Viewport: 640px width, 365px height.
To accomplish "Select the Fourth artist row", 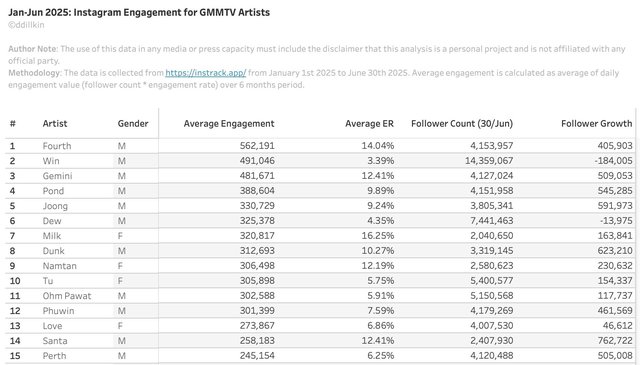I will click(320, 146).
